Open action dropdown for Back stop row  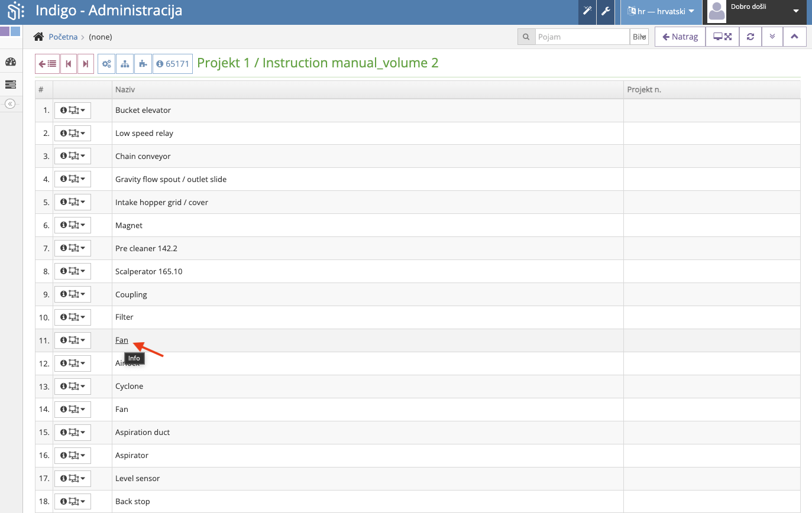coord(73,501)
